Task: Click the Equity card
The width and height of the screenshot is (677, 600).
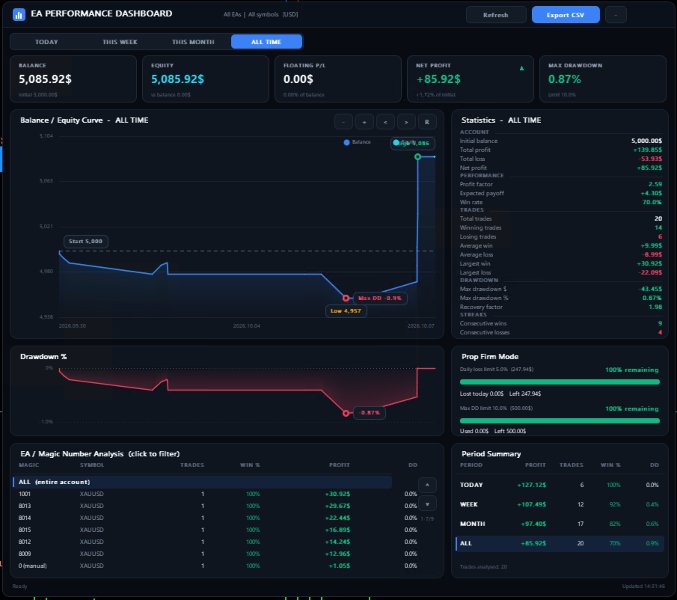Action: (x=206, y=79)
